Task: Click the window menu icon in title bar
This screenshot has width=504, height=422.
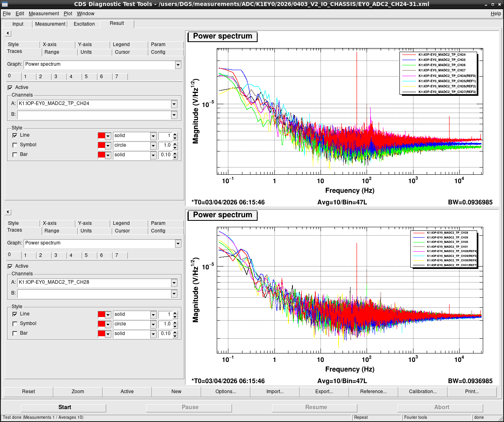Action: point(5,4)
